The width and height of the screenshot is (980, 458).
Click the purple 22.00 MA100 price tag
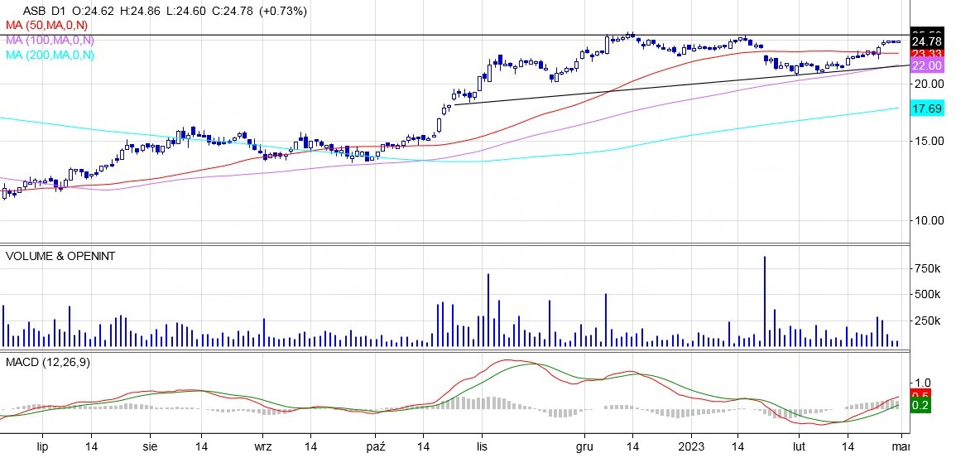926,65
